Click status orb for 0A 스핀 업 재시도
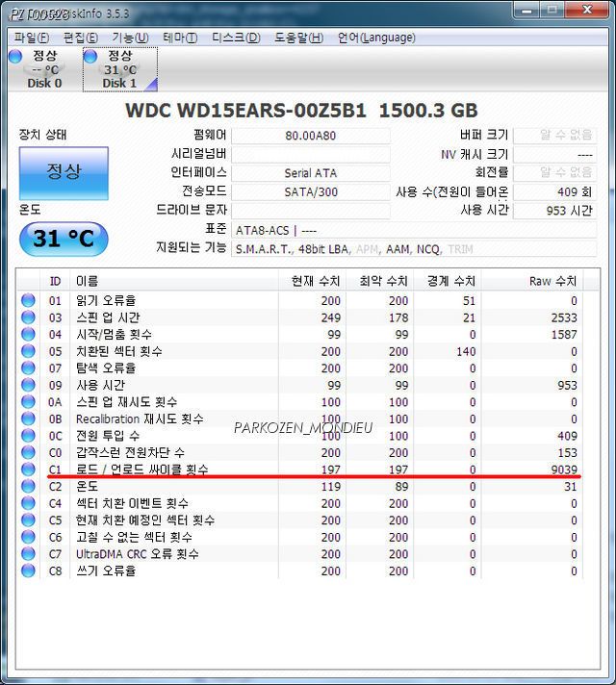 [28, 402]
